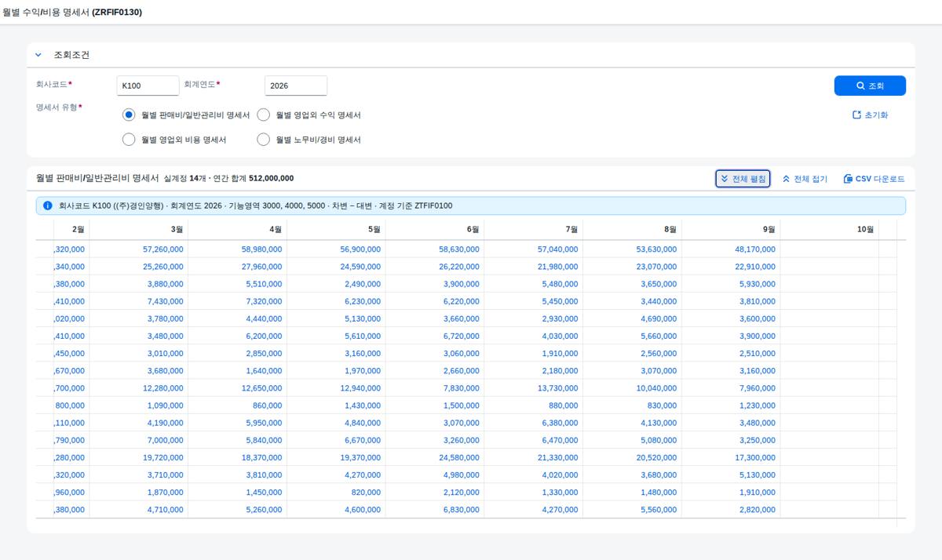Open the 12,650,000 amount link
The height and width of the screenshot is (560, 942).
point(261,388)
